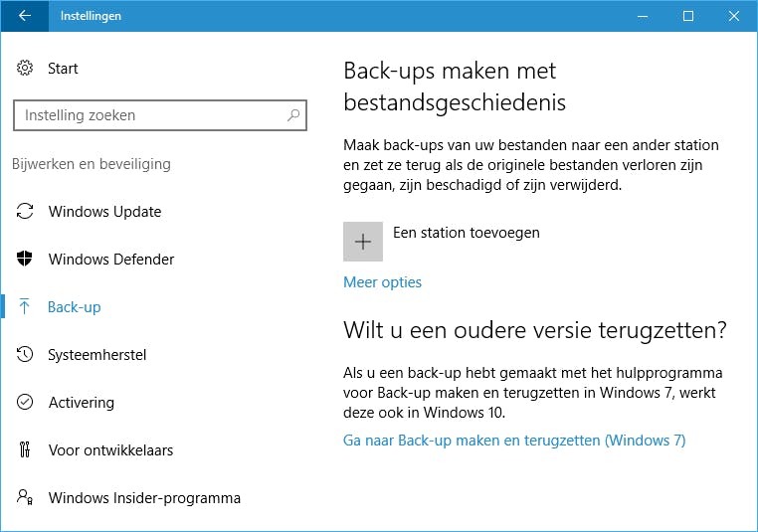
Task: Open the Meer opties link
Action: coord(382,282)
